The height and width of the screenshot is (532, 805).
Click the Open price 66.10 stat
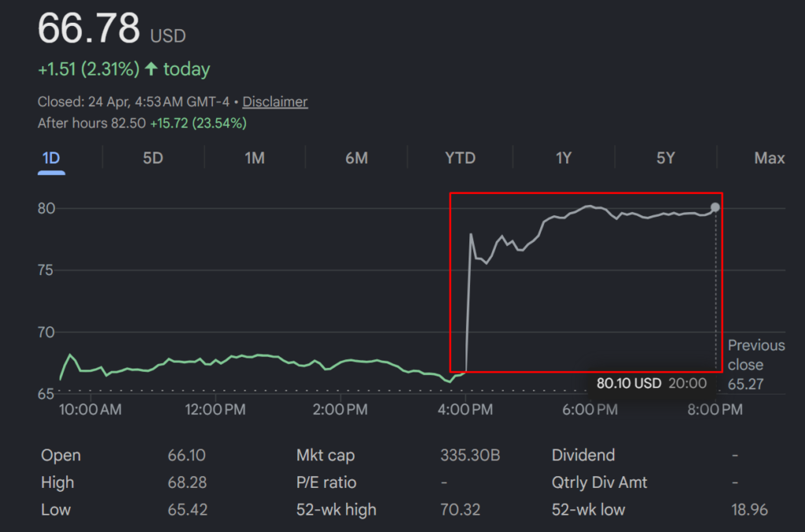(x=186, y=455)
